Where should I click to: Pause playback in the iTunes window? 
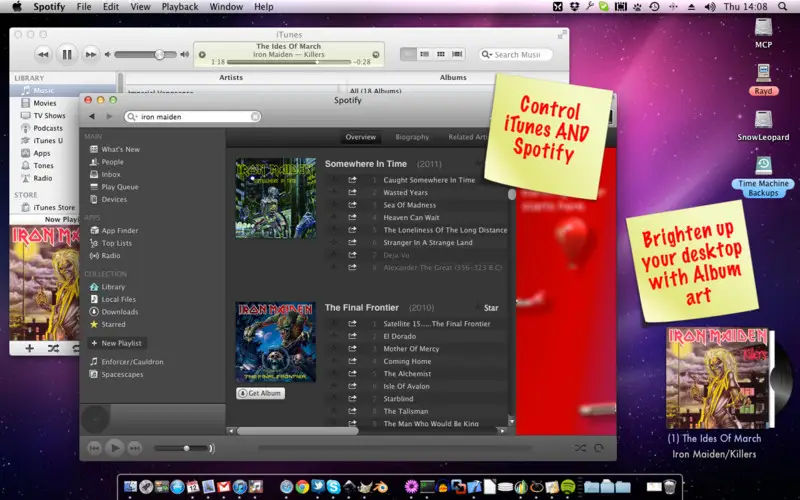click(x=67, y=54)
